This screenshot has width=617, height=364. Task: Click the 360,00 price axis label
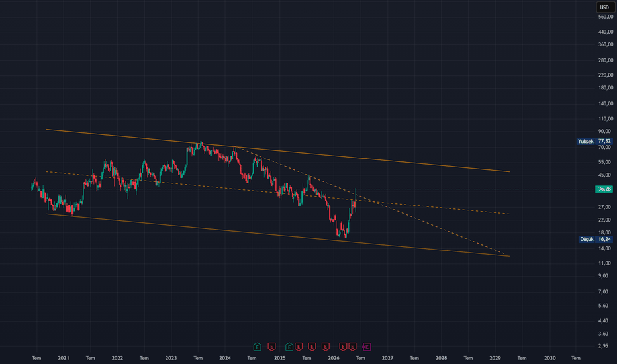606,45
